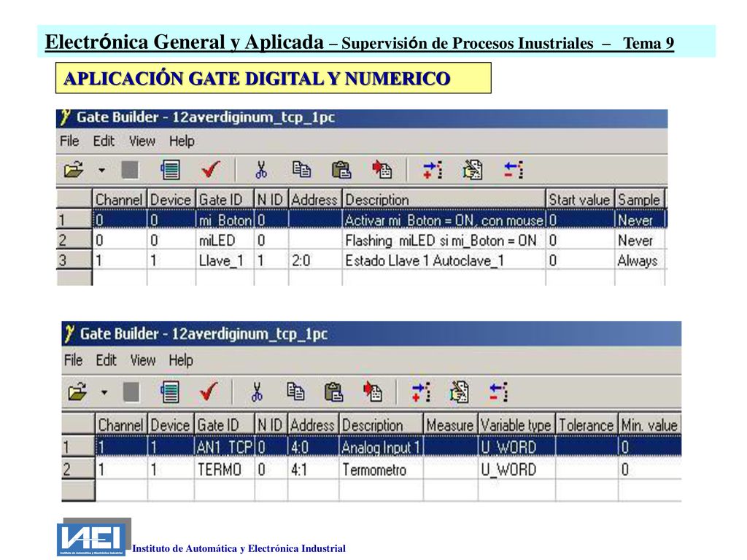Click document properties icon, lower toolbar
Image resolution: width=747 pixels, height=560 pixels.
pos(460,392)
